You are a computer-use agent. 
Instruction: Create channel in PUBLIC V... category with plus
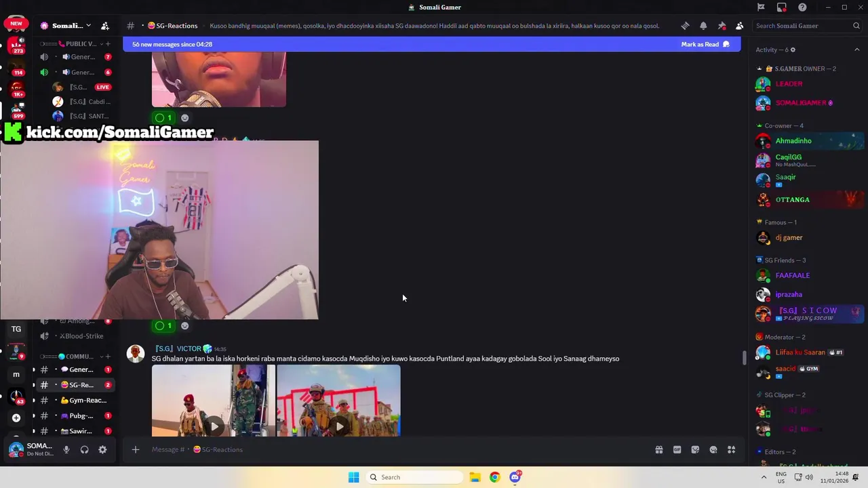pyautogui.click(x=107, y=44)
